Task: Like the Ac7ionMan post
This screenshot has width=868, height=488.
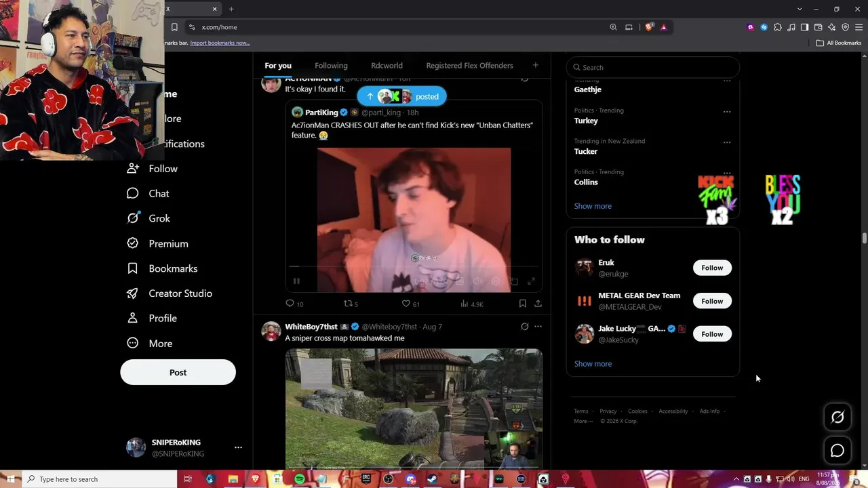Action: (x=411, y=304)
